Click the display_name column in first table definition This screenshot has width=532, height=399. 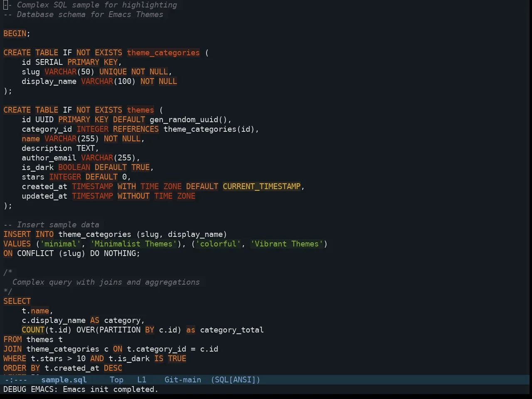pos(49,81)
